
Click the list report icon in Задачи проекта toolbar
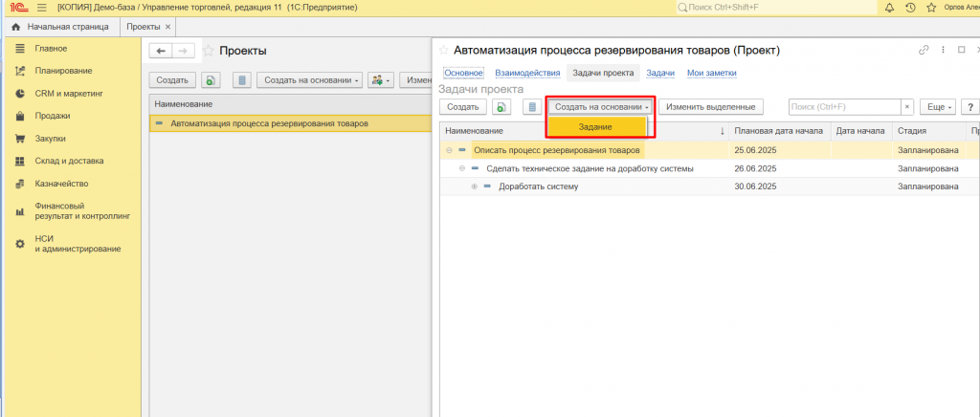(x=530, y=107)
